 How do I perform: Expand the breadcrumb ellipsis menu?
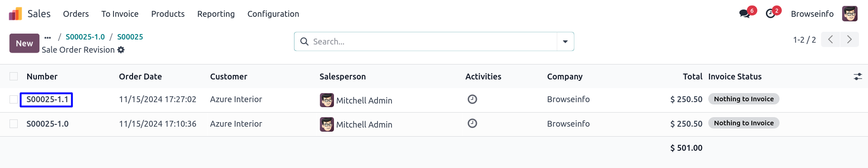(48, 37)
